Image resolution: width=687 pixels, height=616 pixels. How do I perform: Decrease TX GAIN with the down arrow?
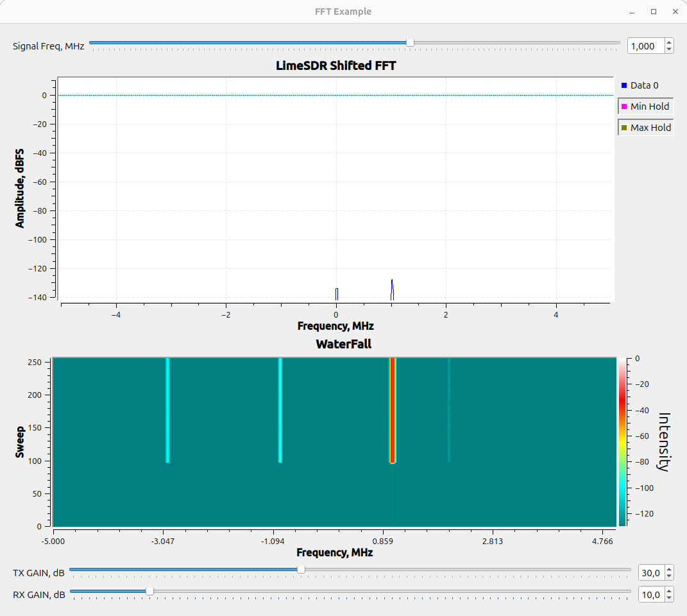click(670, 576)
